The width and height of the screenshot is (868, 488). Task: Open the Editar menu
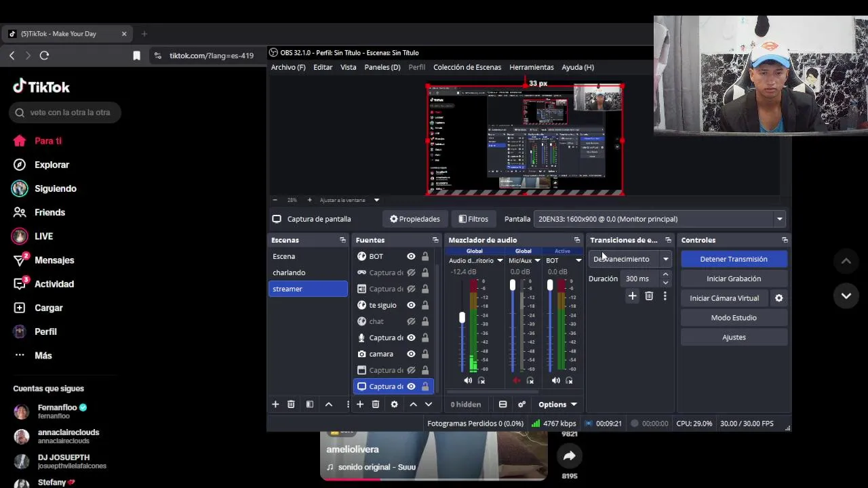[x=323, y=67]
